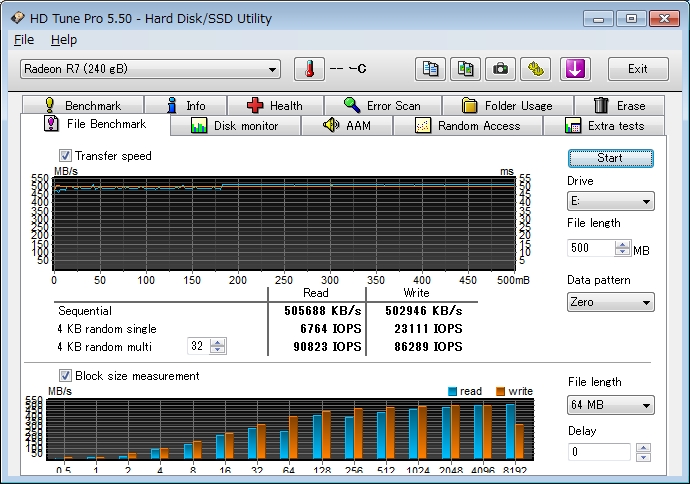Open the File menu

pyautogui.click(x=24, y=40)
